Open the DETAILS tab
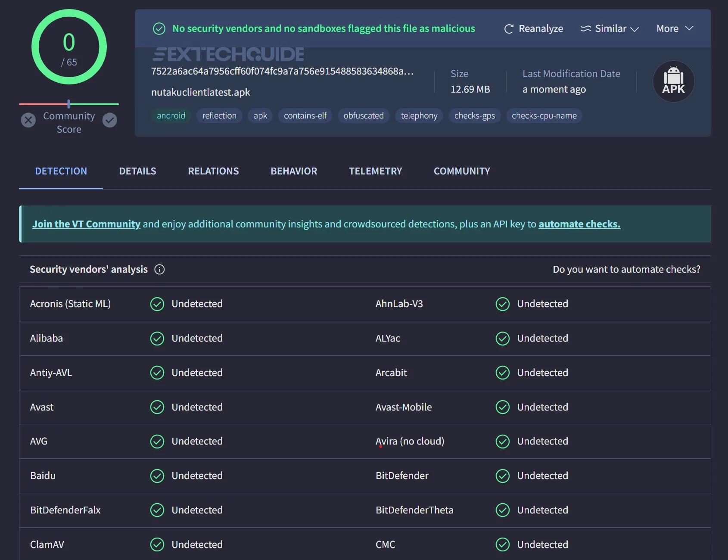The image size is (728, 560). (x=137, y=171)
